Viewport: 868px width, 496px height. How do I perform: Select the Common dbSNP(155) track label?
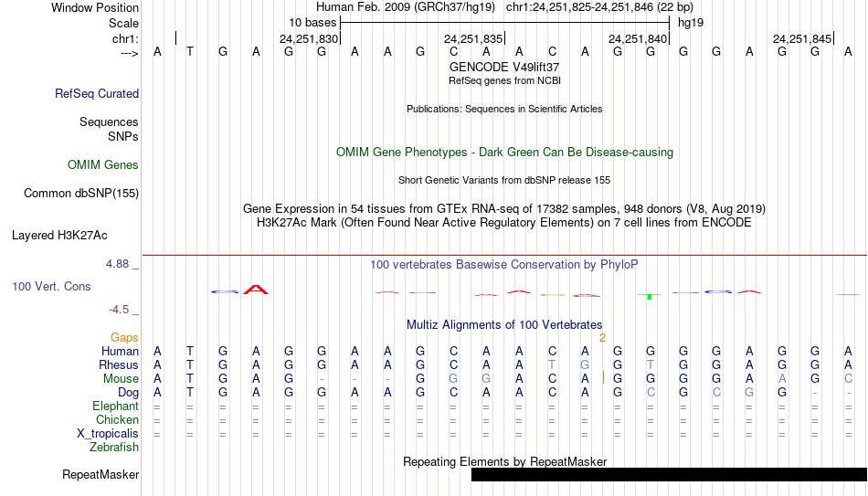coord(81,194)
